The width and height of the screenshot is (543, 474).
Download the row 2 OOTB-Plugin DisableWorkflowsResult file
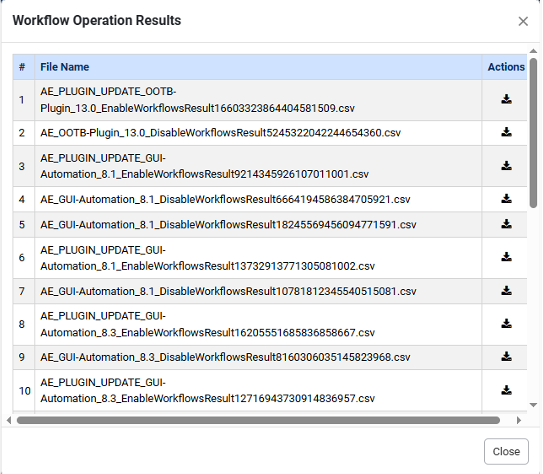506,132
